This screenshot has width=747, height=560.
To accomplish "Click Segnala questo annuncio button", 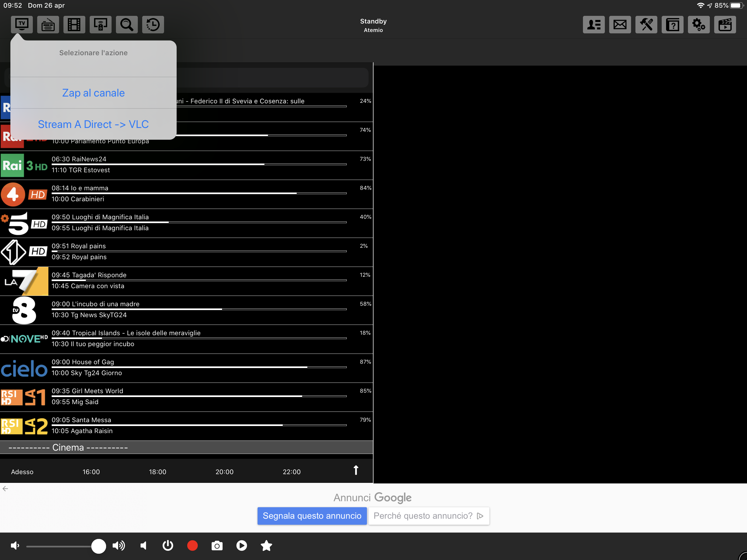I will [312, 516].
